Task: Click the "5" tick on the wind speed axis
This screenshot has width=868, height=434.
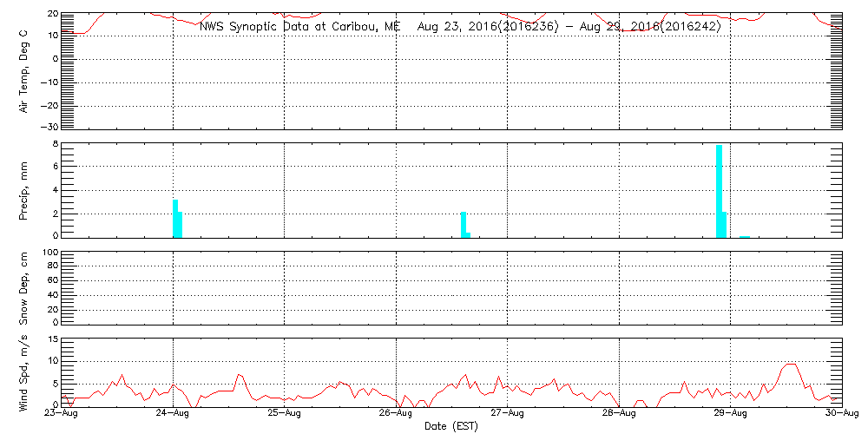Action: click(x=54, y=384)
